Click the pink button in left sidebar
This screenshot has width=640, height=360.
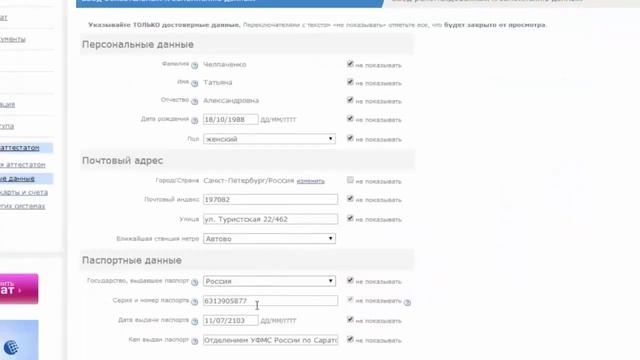pos(19,289)
